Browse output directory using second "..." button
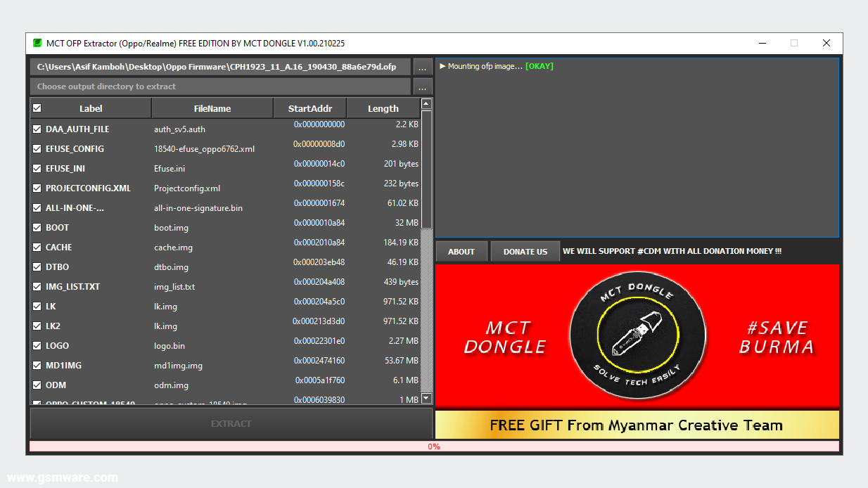The image size is (868, 488). pos(422,86)
